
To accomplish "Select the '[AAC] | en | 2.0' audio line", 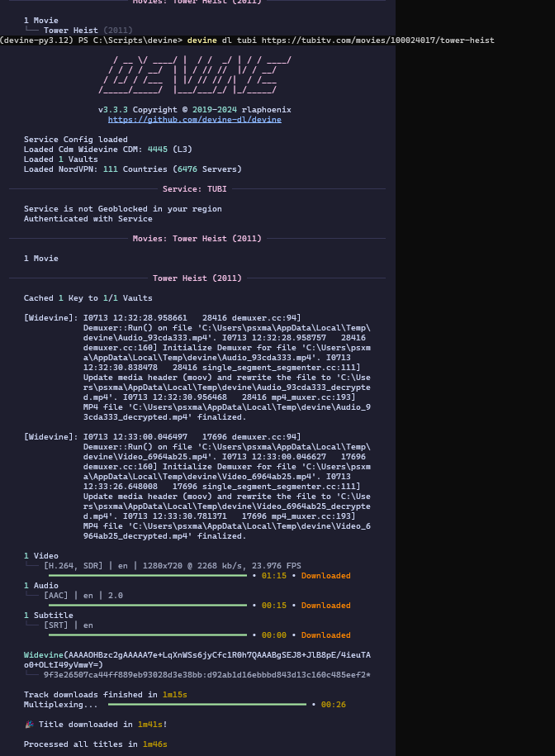I will 83,596.
